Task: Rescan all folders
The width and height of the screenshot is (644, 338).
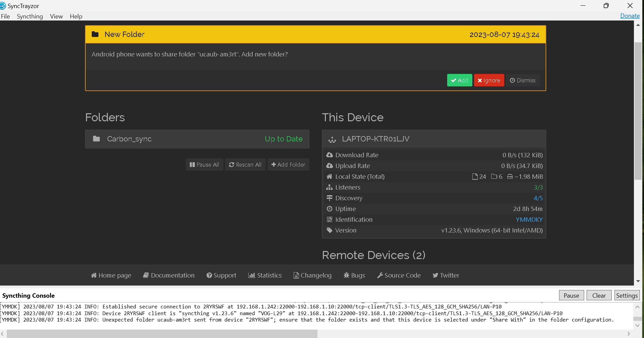Action: tap(245, 165)
